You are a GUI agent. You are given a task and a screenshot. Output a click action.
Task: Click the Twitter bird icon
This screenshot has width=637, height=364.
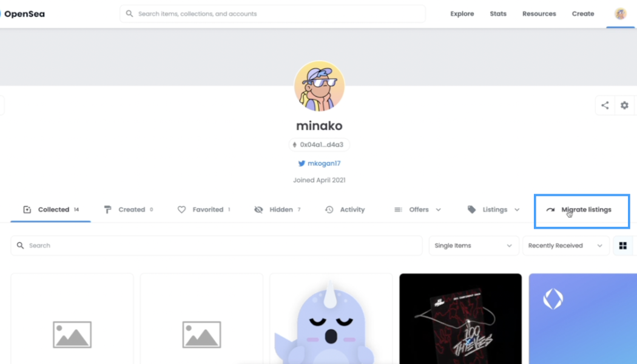302,163
